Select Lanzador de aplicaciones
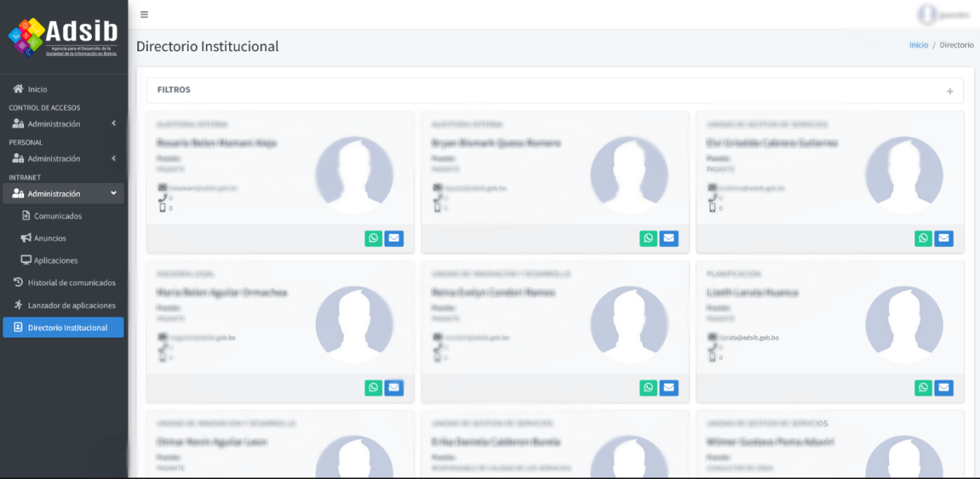Viewport: 980px width, 479px height. click(x=71, y=306)
